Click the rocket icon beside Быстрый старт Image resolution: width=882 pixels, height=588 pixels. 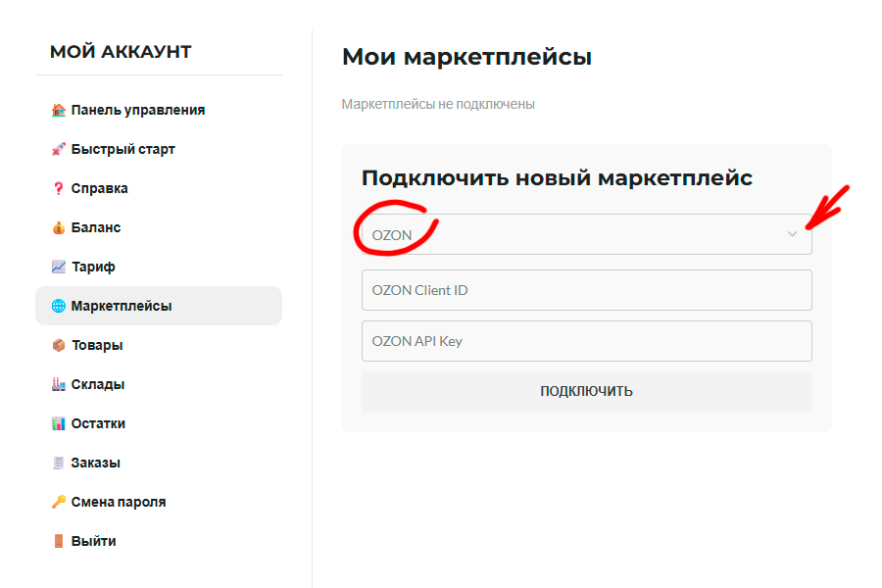pos(59,149)
